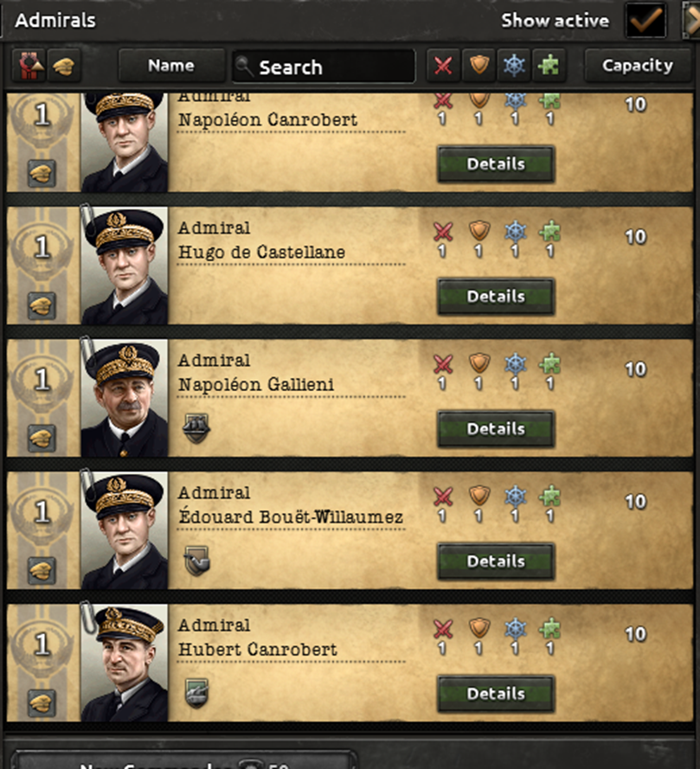Open Details for Hugo de Castellane
700x769 pixels.
495,297
